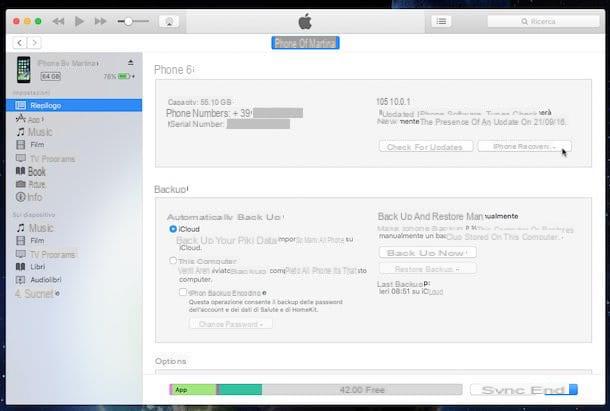This screenshot has width=610, height=411.
Task: Open Suonerie tones item in sidebar
Action: tap(37, 293)
